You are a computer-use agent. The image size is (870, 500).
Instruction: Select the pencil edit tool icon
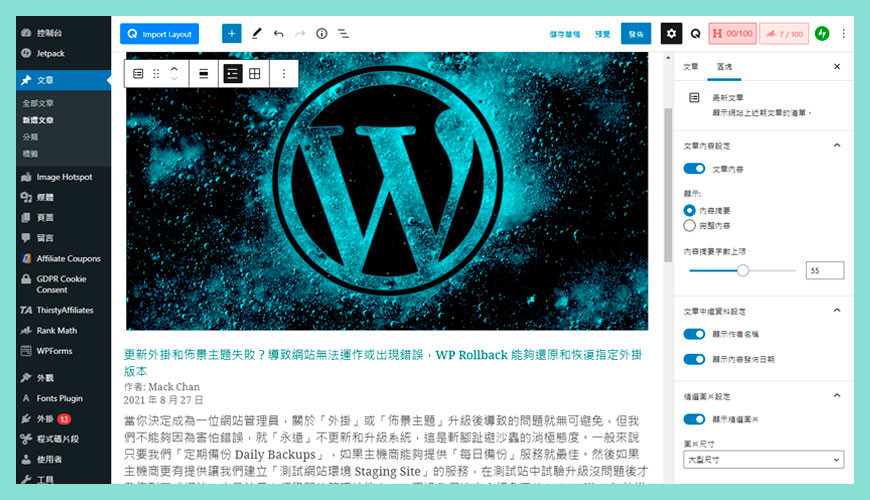(256, 34)
